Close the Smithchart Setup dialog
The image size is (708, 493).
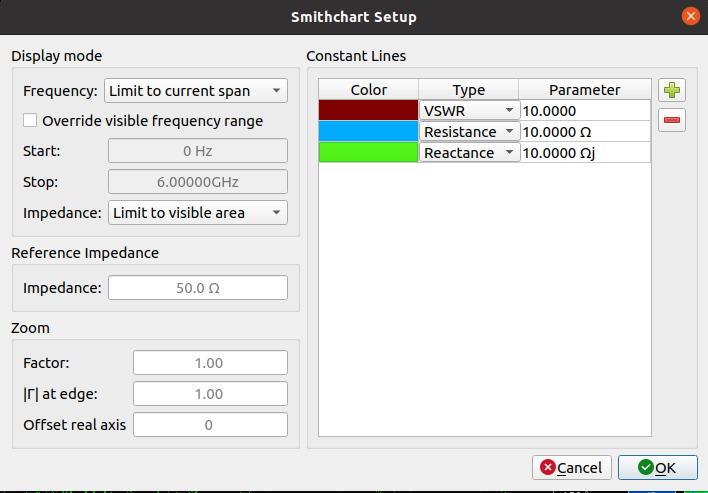click(x=690, y=16)
